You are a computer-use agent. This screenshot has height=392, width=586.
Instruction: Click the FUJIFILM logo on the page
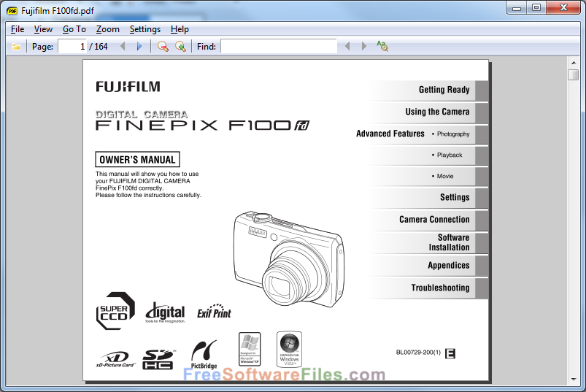[128, 87]
